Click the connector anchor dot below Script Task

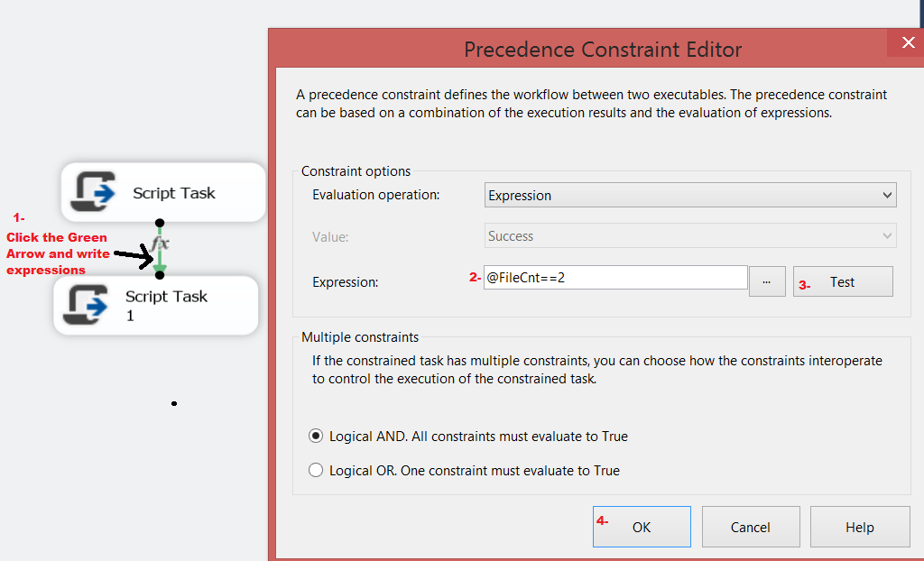coord(159,222)
